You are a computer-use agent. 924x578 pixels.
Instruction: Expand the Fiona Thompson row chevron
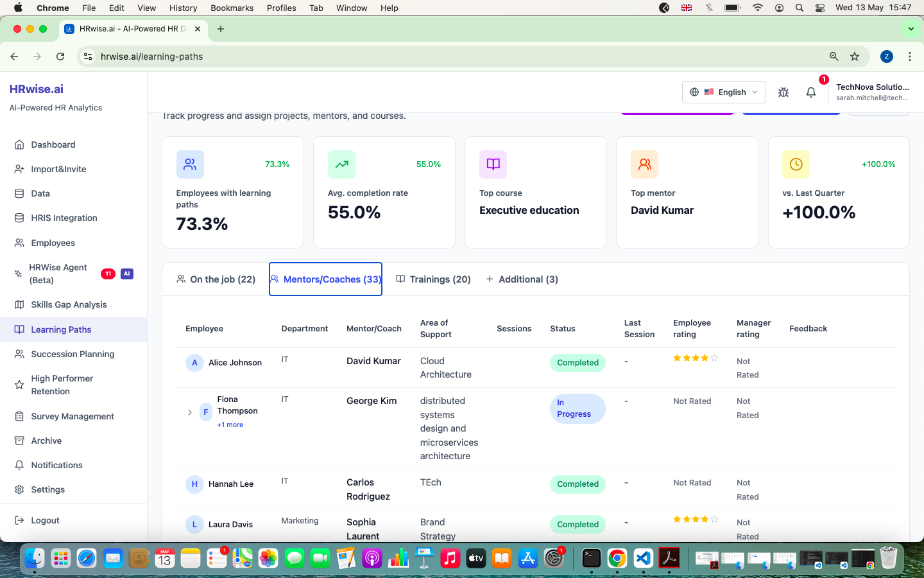click(x=190, y=412)
